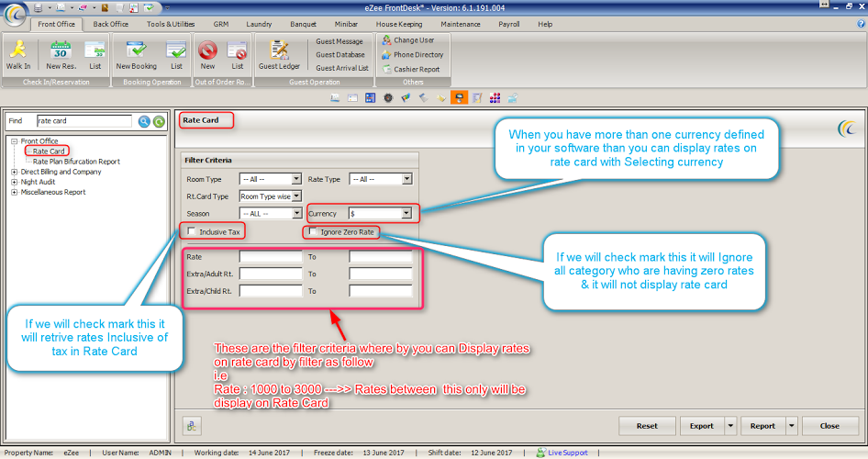Click the green refresh icon beside Find

point(159,121)
